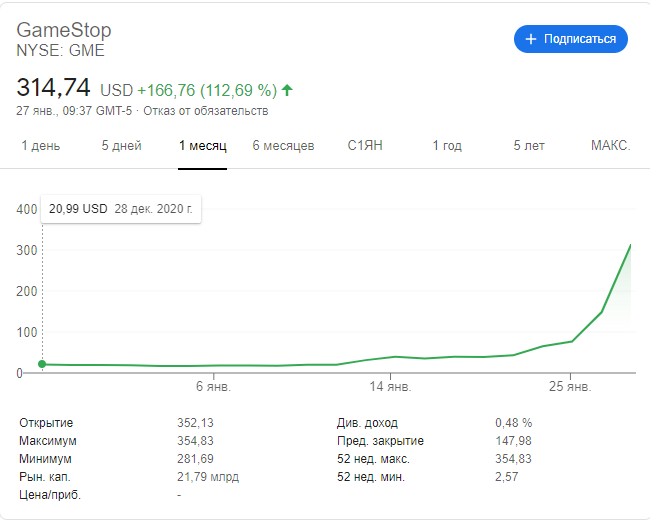Click the 25 янв. axis date label
The image size is (650, 521).
[x=568, y=386]
